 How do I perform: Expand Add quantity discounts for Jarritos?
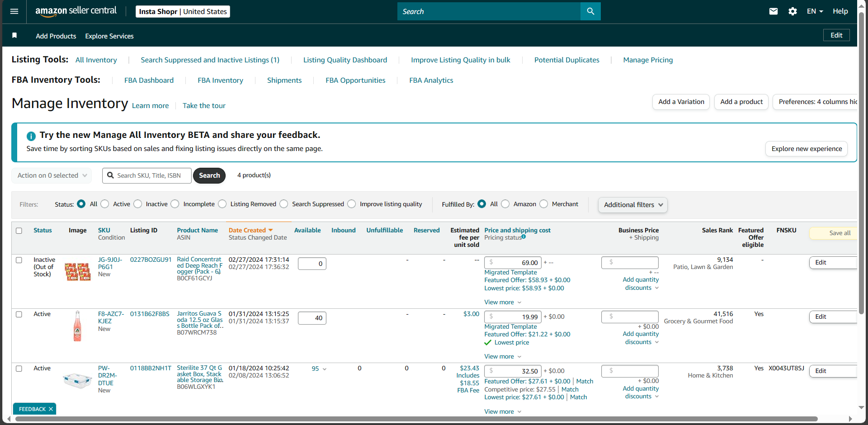click(641, 338)
